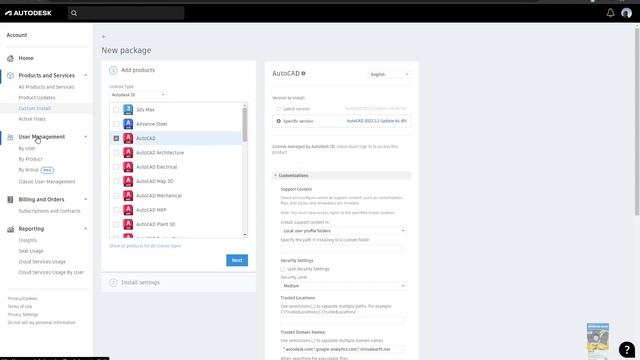Click the AutoCAD Plant 3D product icon

pos(128,224)
